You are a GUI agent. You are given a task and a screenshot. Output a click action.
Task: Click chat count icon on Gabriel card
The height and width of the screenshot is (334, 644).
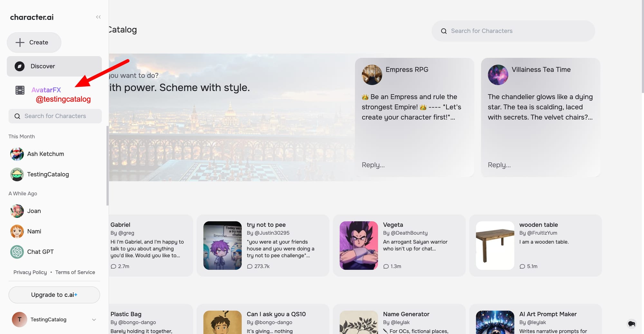(113, 266)
